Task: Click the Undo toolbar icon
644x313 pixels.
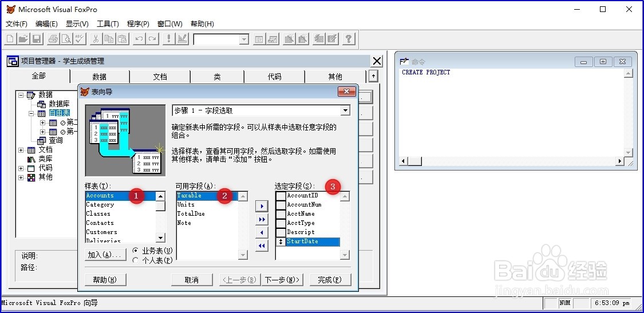Action: [x=139, y=39]
